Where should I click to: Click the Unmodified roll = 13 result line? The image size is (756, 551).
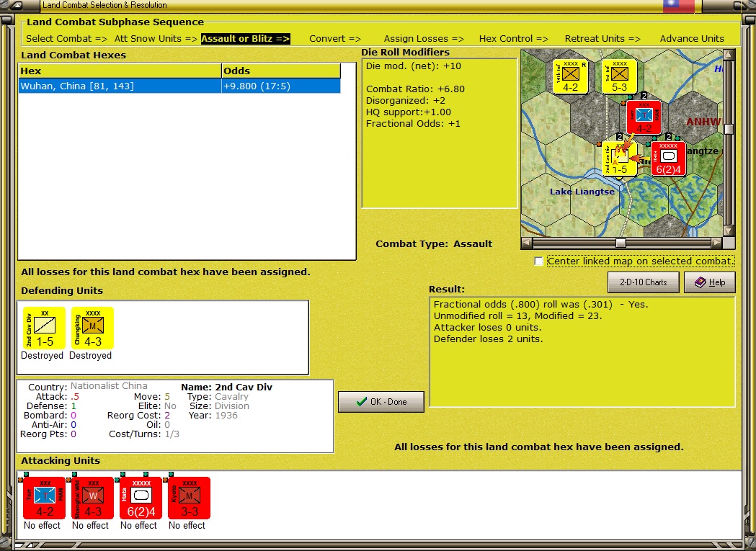pos(518,316)
